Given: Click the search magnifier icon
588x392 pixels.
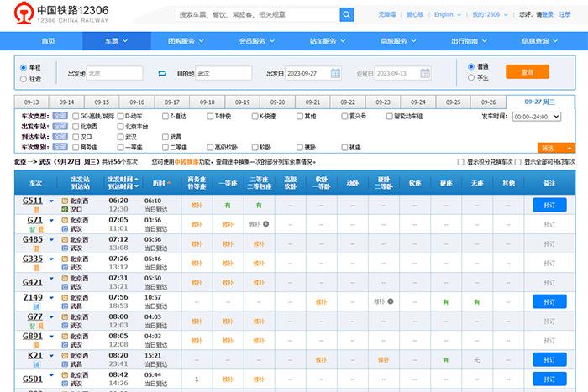Looking at the screenshot, I should [x=346, y=15].
